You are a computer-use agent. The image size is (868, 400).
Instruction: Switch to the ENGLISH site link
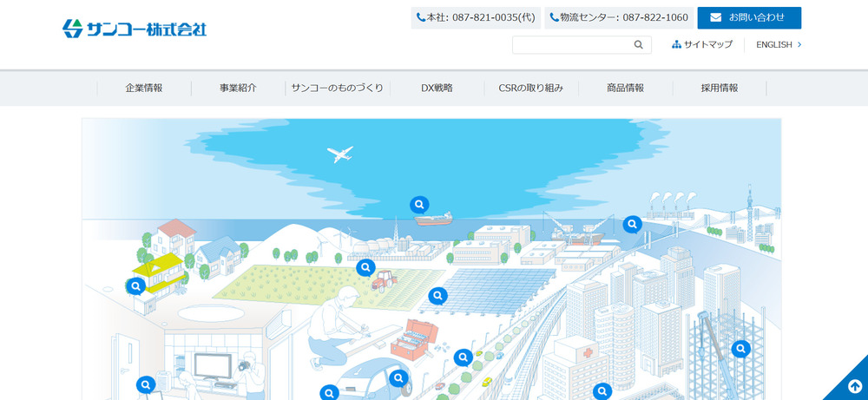click(x=779, y=45)
